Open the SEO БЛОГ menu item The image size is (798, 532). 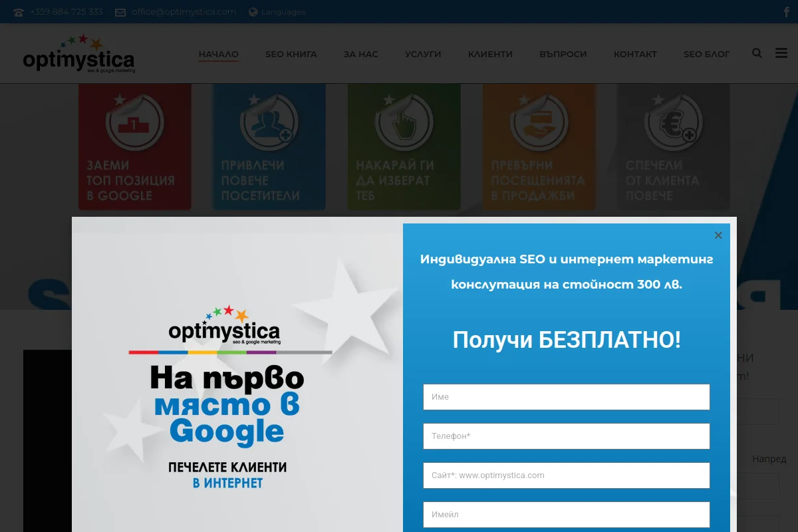click(x=707, y=55)
